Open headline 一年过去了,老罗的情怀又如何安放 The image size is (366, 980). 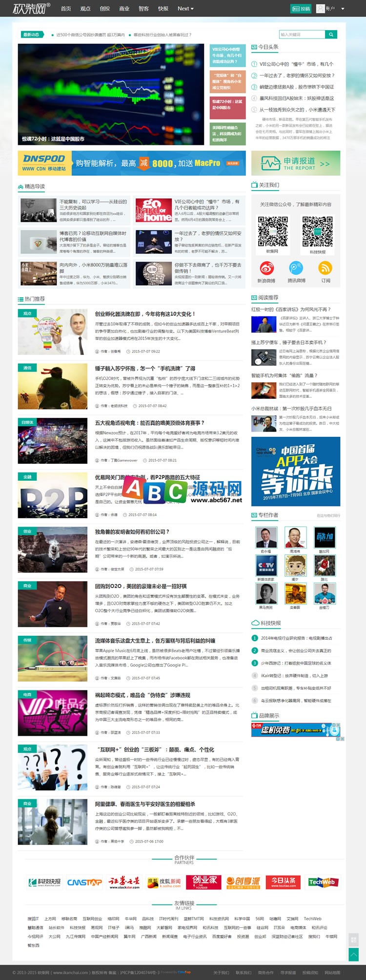point(297,76)
